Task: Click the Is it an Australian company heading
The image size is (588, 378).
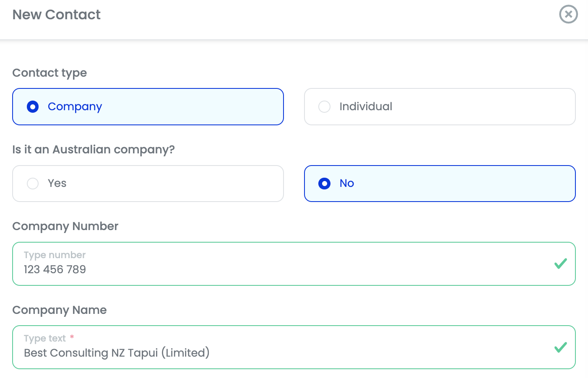Action: 94,149
